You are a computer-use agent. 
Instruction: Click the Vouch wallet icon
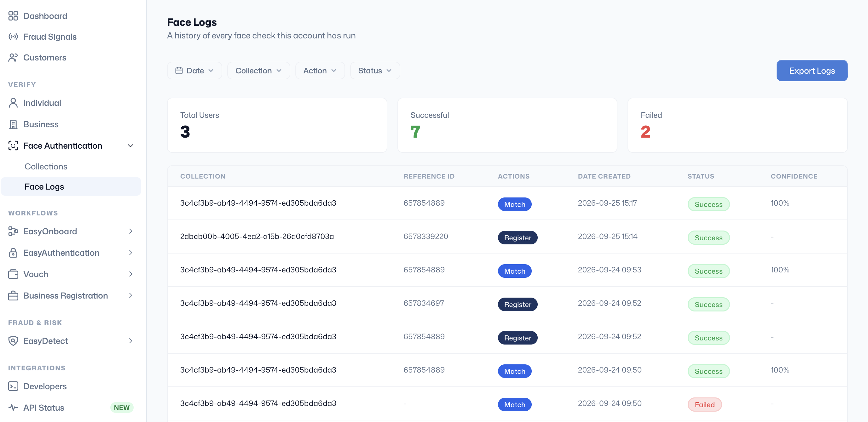pyautogui.click(x=13, y=274)
